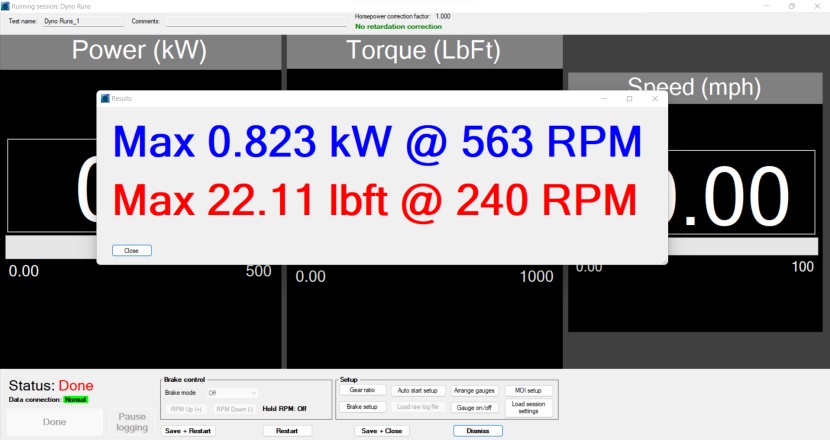Click the Results dialog title icon
Image resolution: width=830 pixels, height=440 pixels.
click(x=105, y=98)
